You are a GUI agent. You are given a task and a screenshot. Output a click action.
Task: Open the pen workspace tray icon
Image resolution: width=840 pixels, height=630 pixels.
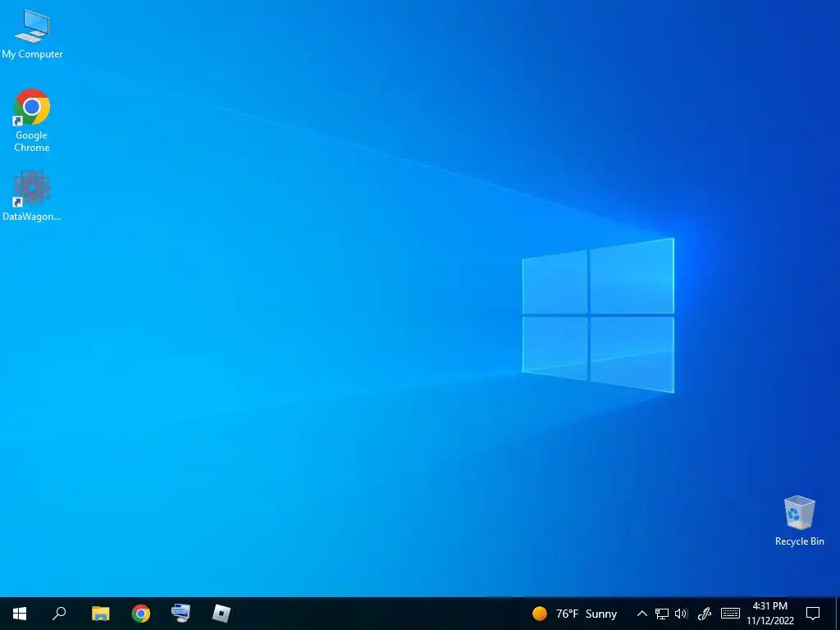point(705,614)
